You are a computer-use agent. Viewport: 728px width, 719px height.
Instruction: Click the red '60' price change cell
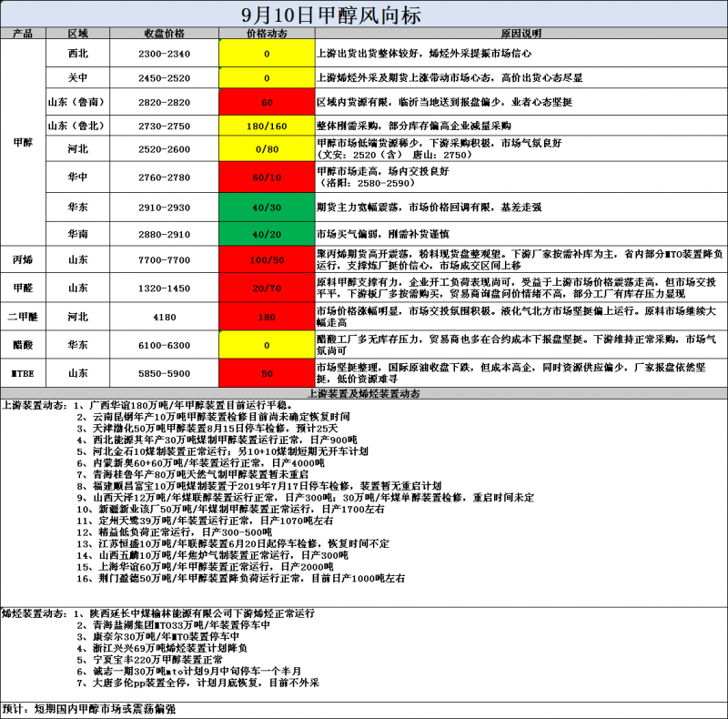pos(267,102)
